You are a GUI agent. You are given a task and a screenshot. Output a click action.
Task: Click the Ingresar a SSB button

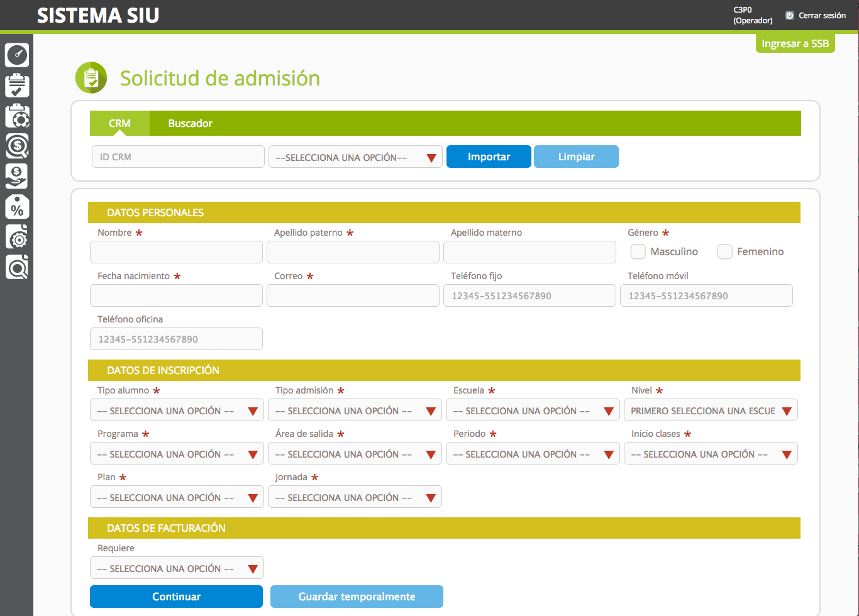point(795,43)
